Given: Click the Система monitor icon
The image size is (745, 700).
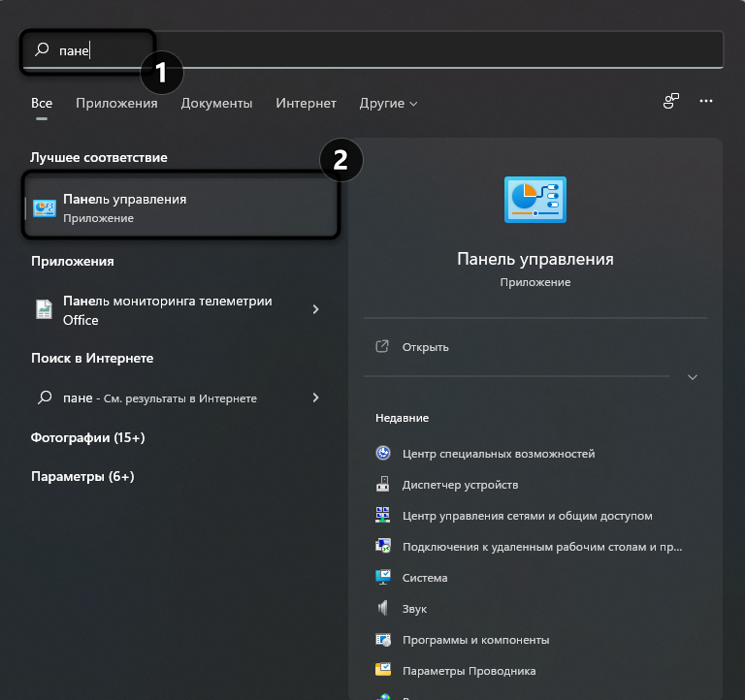Looking at the screenshot, I should [x=383, y=577].
